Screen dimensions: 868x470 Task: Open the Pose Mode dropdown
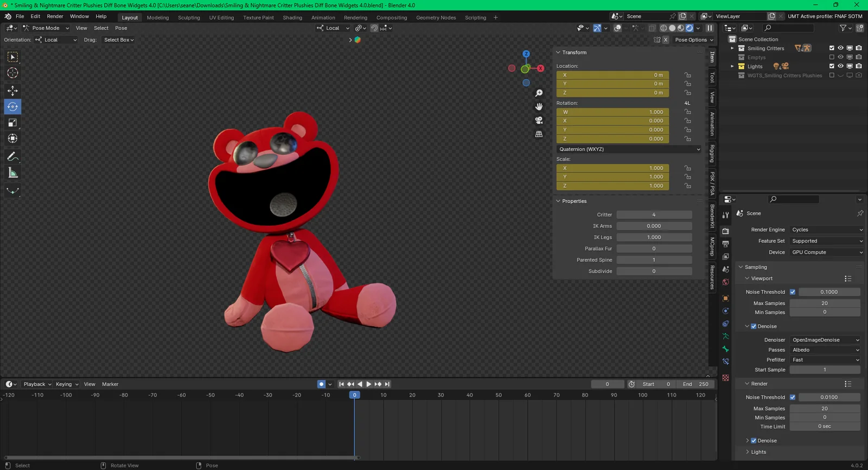coord(46,28)
